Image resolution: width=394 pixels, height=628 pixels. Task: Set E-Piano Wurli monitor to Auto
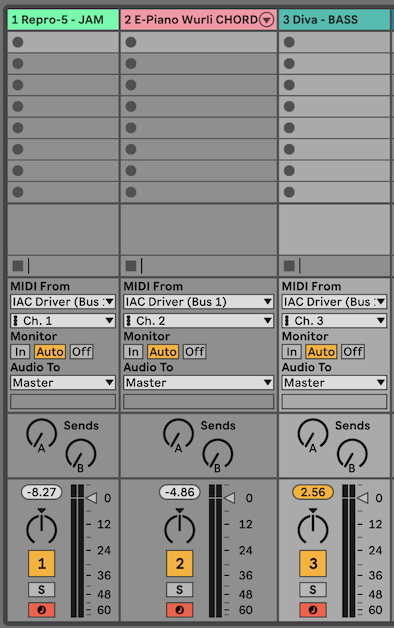click(163, 352)
